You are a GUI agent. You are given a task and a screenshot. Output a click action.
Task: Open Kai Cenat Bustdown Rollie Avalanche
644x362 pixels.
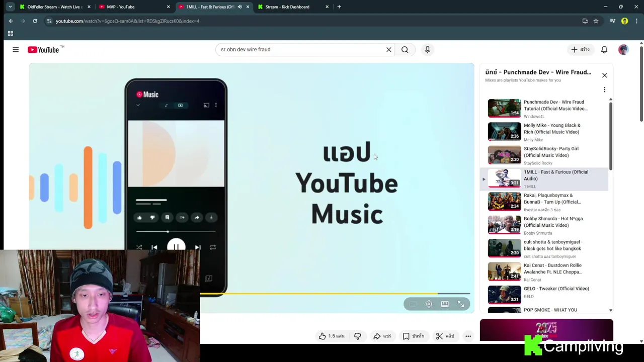(553, 268)
